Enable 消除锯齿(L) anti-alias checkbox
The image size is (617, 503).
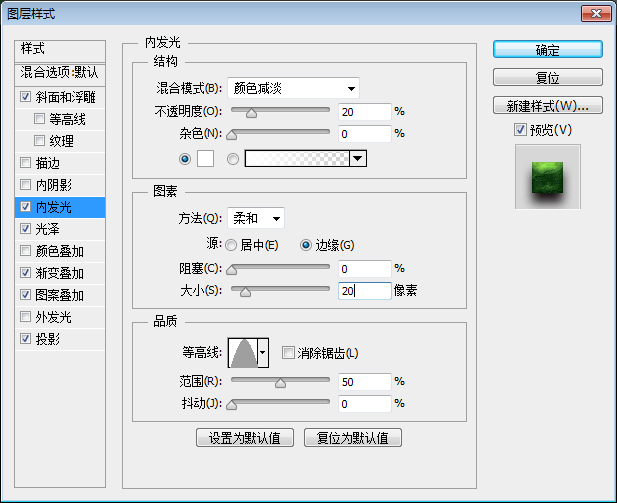288,352
